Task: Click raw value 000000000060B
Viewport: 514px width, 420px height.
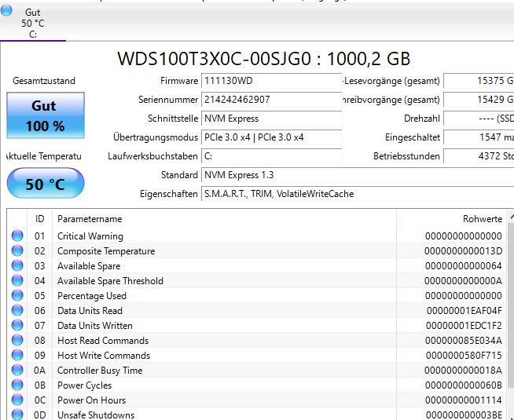Action: point(464,385)
